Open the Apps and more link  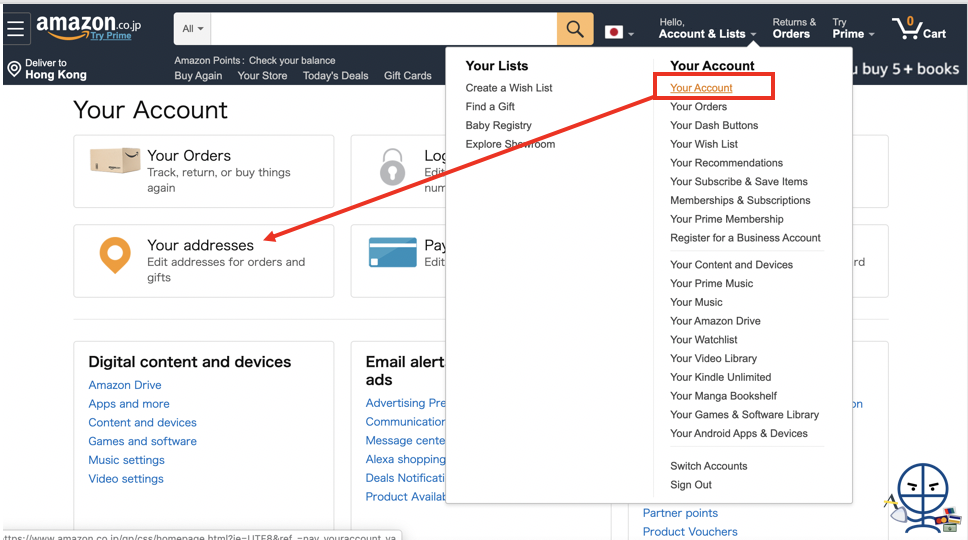[x=128, y=404]
